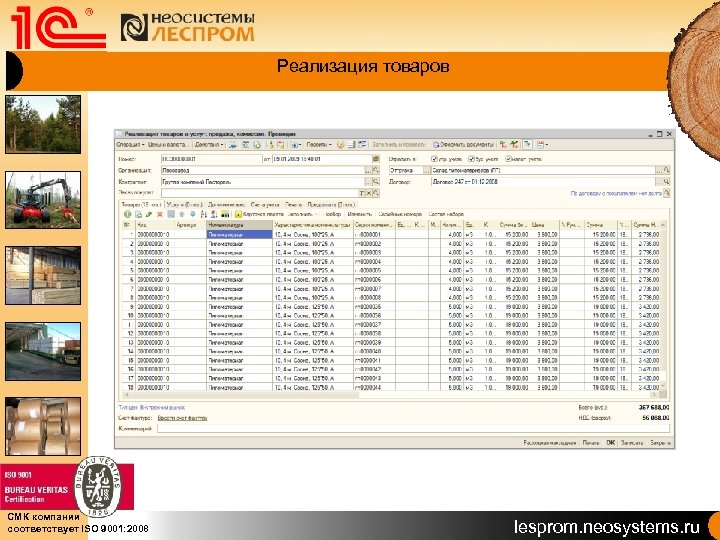Viewport: 720px width, 540px height.
Task: Open the Операция dropdown menu
Action: tap(129, 145)
